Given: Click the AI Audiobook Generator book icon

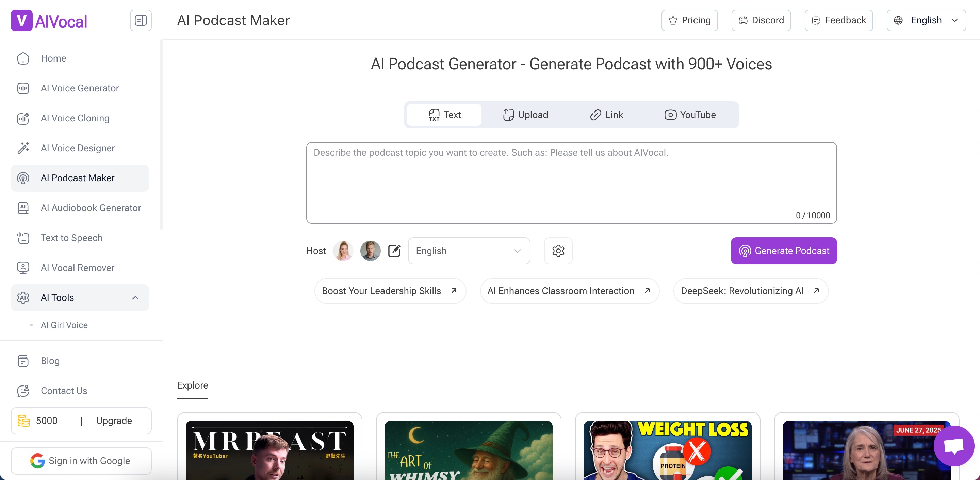Looking at the screenshot, I should coord(23,208).
